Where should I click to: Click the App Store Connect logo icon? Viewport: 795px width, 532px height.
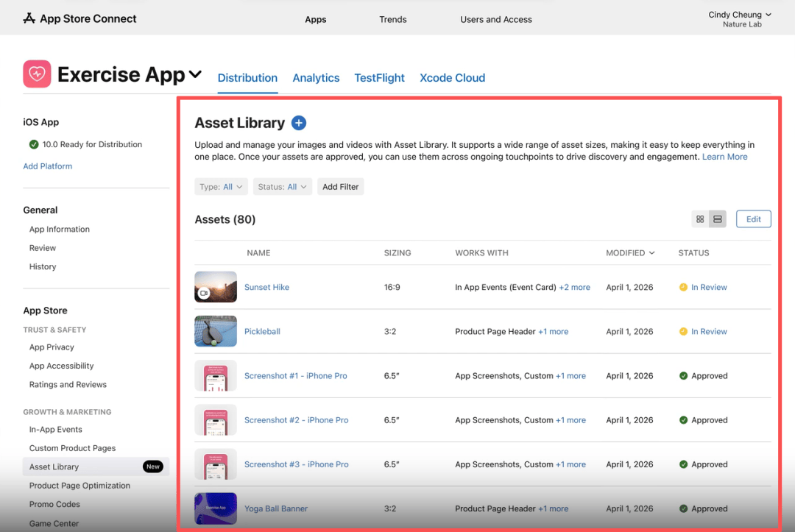[x=29, y=18]
